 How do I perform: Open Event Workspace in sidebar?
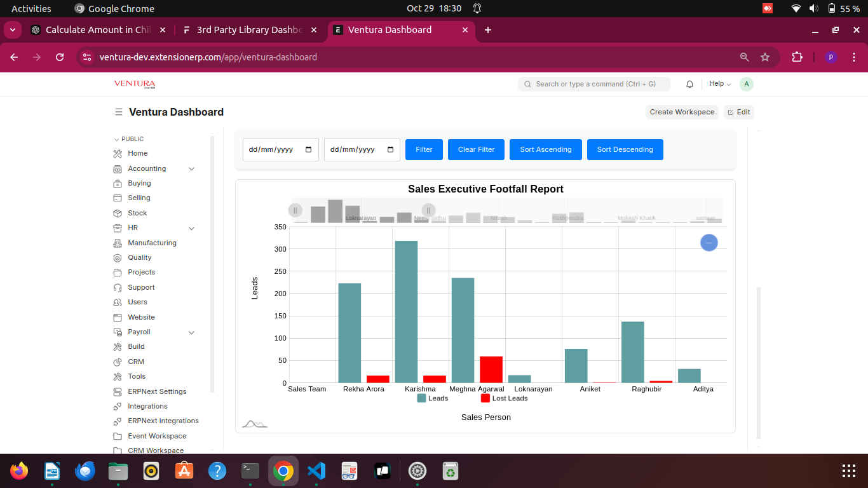coord(157,436)
